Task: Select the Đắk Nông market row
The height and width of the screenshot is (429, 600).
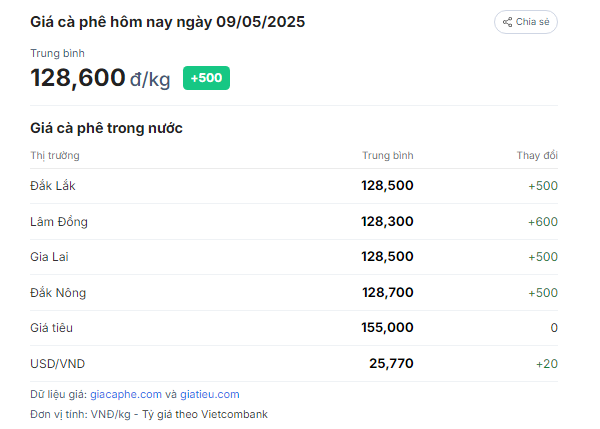Action: 294,293
